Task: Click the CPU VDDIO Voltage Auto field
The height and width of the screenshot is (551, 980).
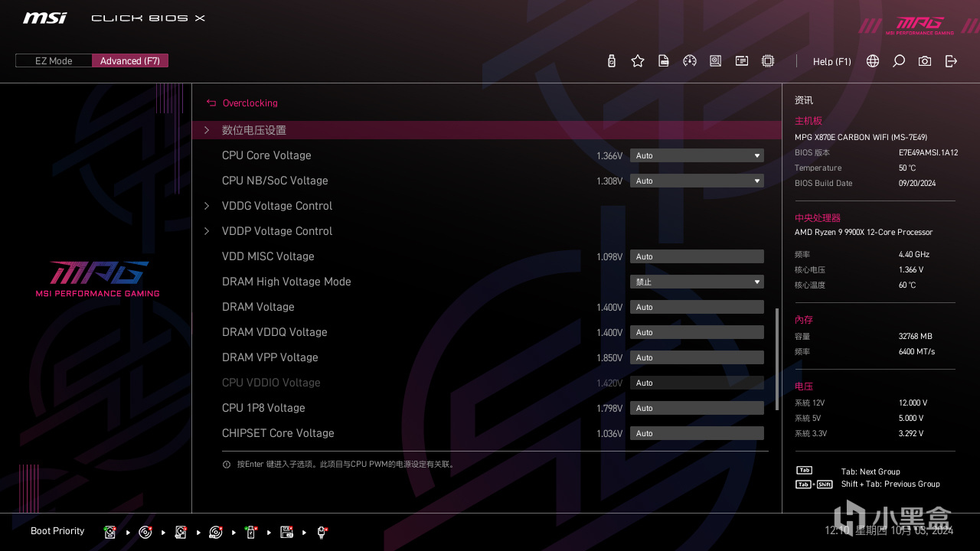Action: [697, 383]
